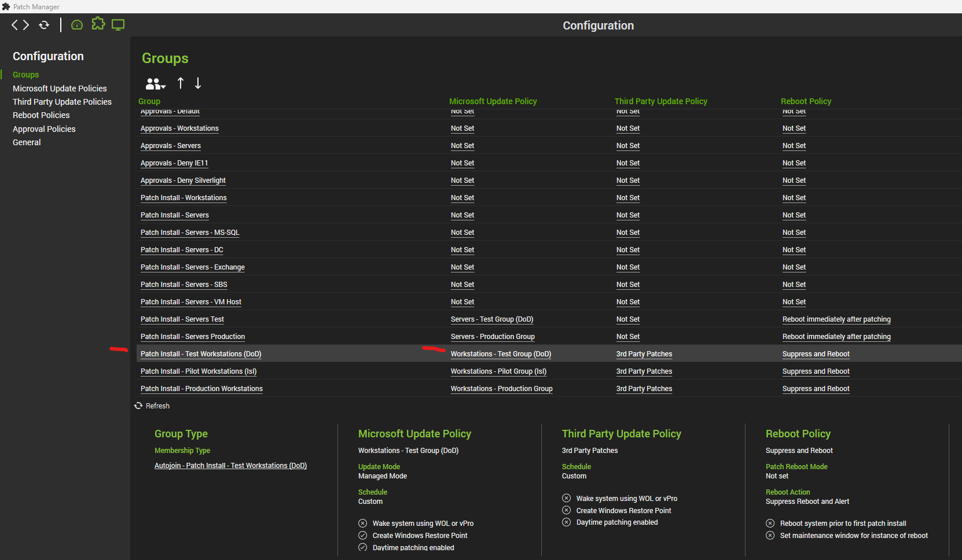Image resolution: width=962 pixels, height=560 pixels.
Task: Toggle Reboot system prior to first patch install
Action: click(x=770, y=524)
